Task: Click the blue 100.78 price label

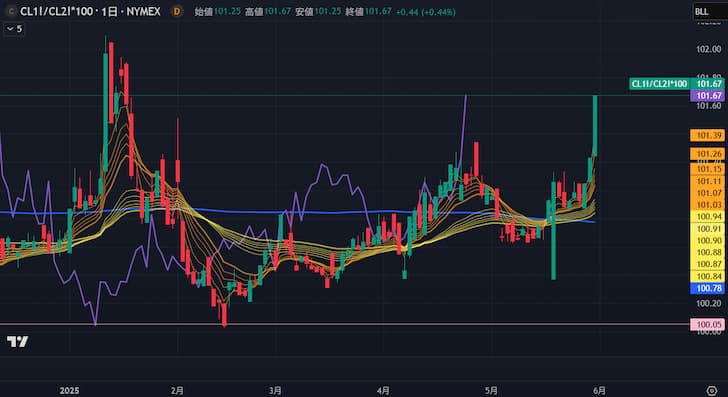Action: tap(708, 288)
